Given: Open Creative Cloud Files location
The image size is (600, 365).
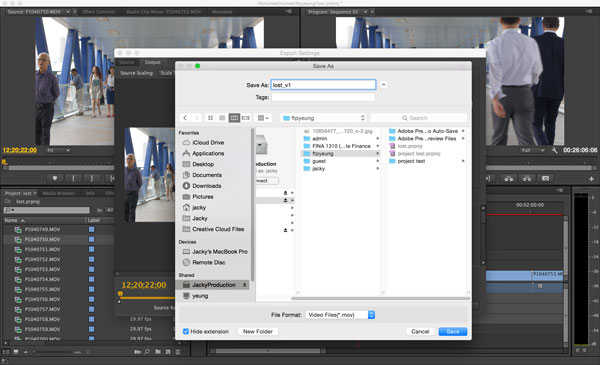Looking at the screenshot, I should 213,229.
